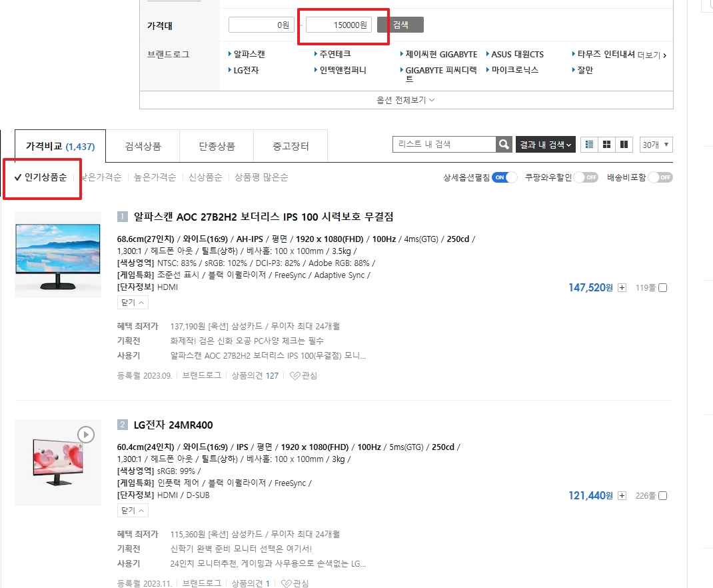Select the 가격비교 tab

(x=60, y=146)
